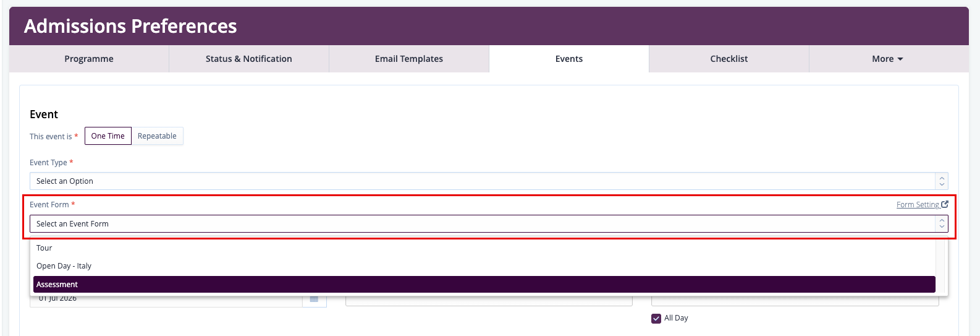Click the external link icon by Form Setting
This screenshot has height=336, width=980.
coord(945,204)
